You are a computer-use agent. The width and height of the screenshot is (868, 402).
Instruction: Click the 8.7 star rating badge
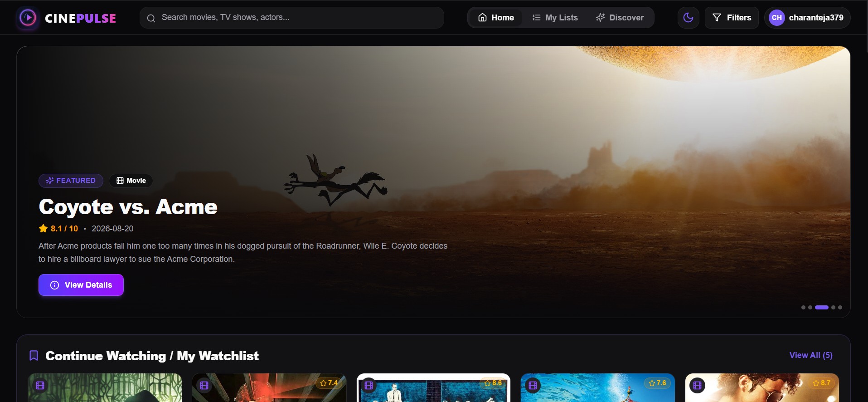(x=822, y=383)
